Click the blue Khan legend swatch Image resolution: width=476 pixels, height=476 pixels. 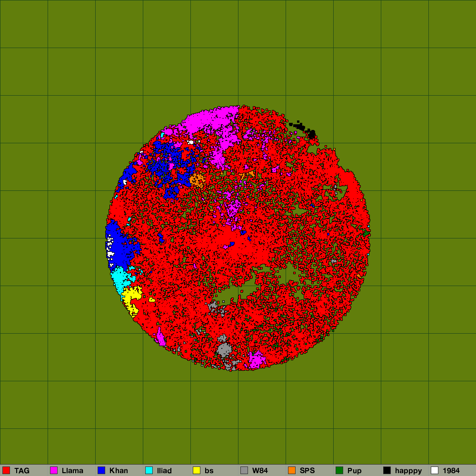101,470
